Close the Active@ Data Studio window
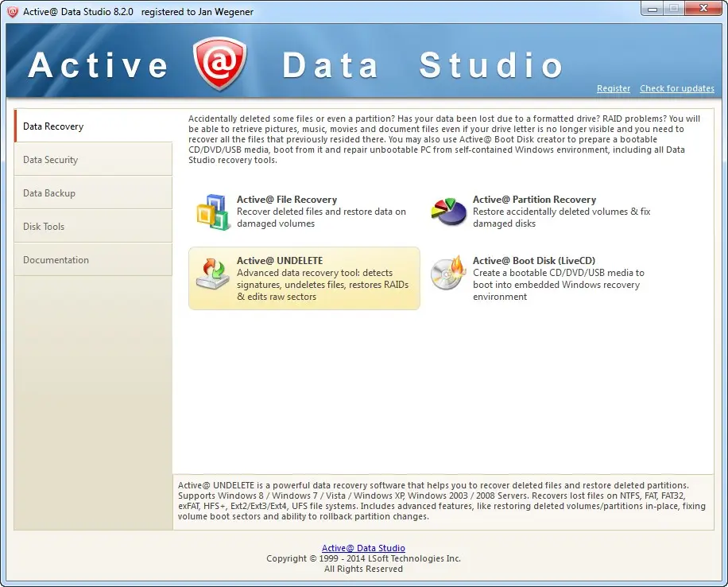The height and width of the screenshot is (587, 728). pos(703,9)
